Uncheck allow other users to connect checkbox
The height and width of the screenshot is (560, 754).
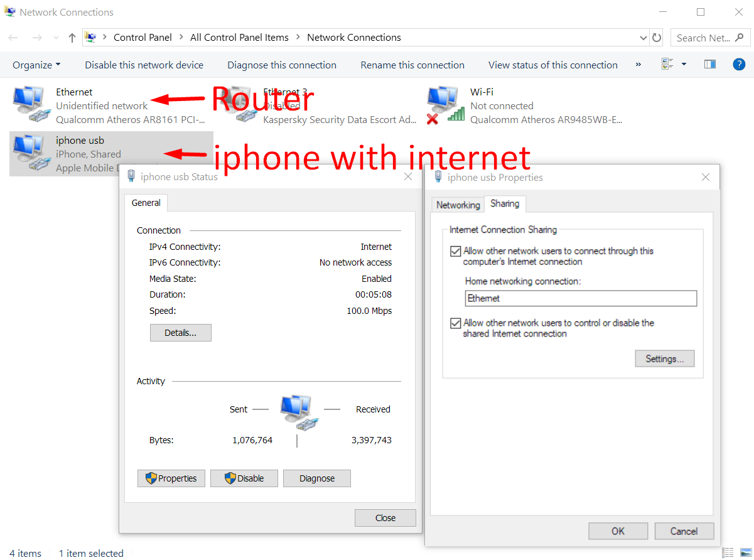[456, 251]
